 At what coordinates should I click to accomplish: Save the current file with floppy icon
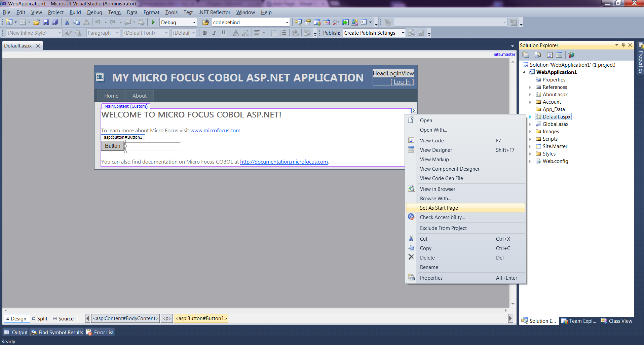coord(46,22)
